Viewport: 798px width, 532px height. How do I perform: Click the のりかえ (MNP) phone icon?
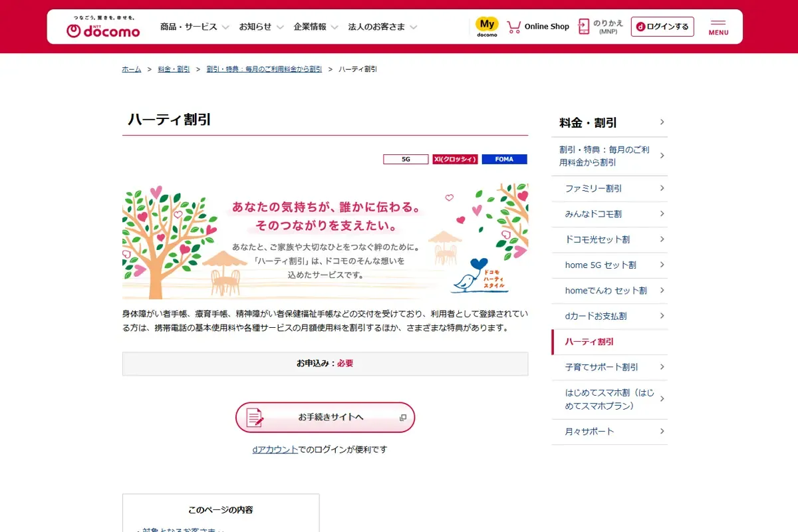pos(582,26)
